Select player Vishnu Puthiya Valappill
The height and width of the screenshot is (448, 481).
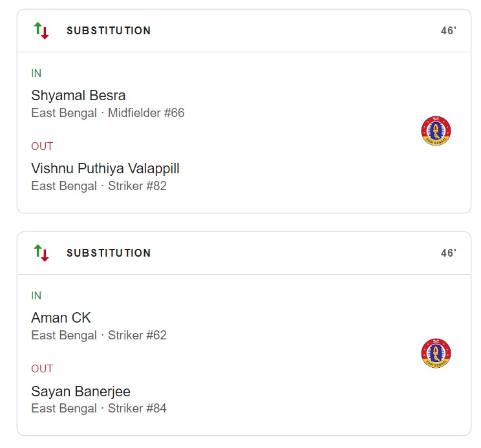[x=105, y=169]
